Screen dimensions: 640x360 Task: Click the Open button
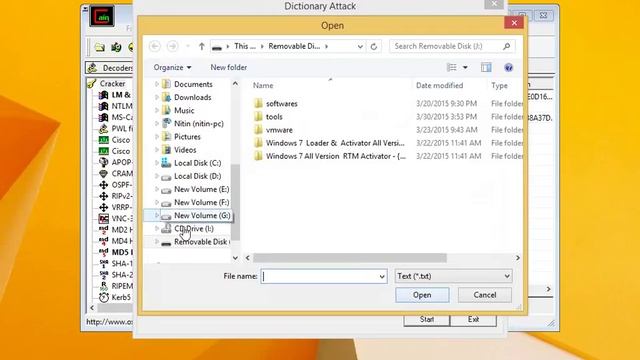pos(422,295)
